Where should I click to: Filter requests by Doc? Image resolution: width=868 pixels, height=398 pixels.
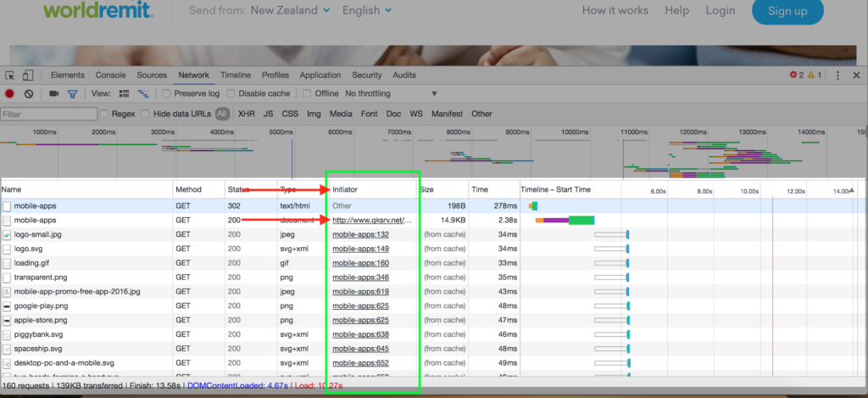[x=393, y=114]
